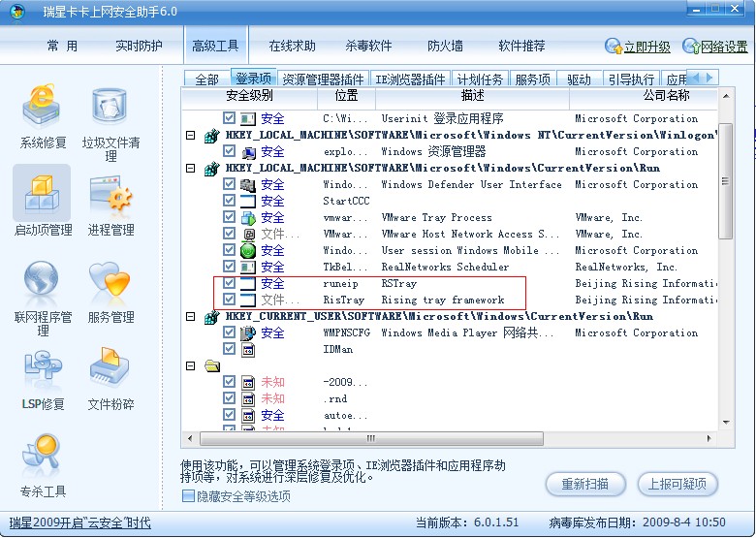Switch to the 在线求助 main tab
The width and height of the screenshot is (756, 538).
(x=292, y=47)
